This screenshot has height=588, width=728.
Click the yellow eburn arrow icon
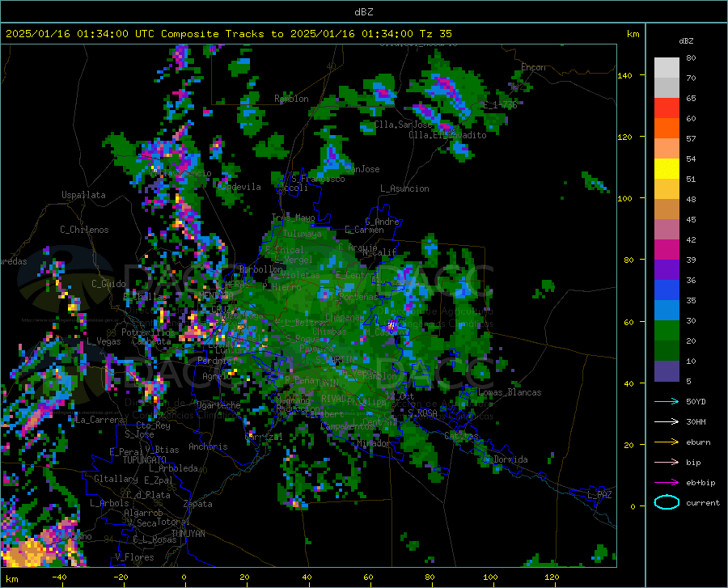click(x=667, y=442)
